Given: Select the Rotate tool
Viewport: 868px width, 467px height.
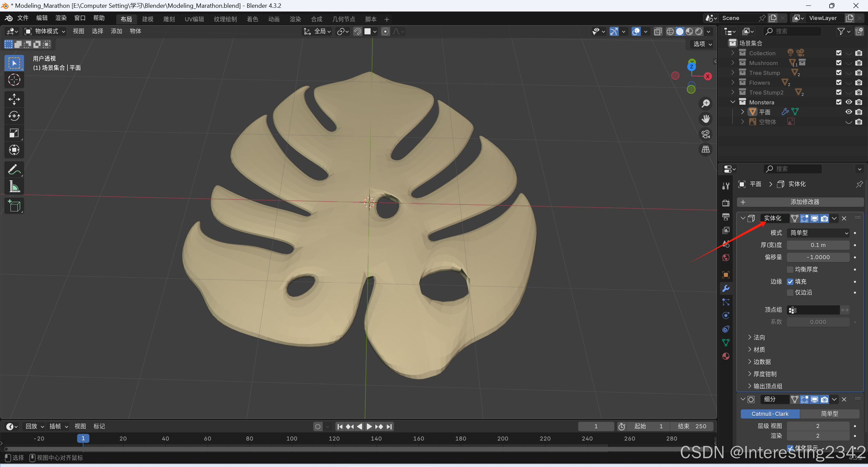Looking at the screenshot, I should click(x=14, y=116).
